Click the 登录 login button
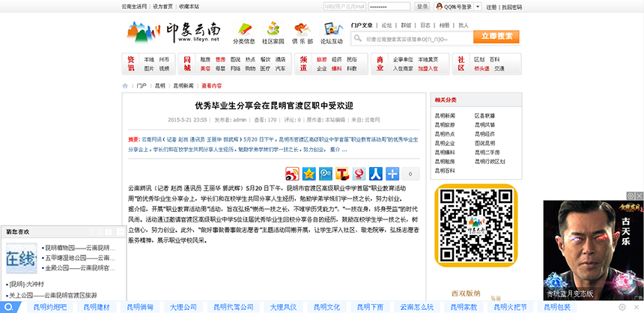Image resolution: width=644 pixels, height=313 pixels. pyautogui.click(x=422, y=7)
